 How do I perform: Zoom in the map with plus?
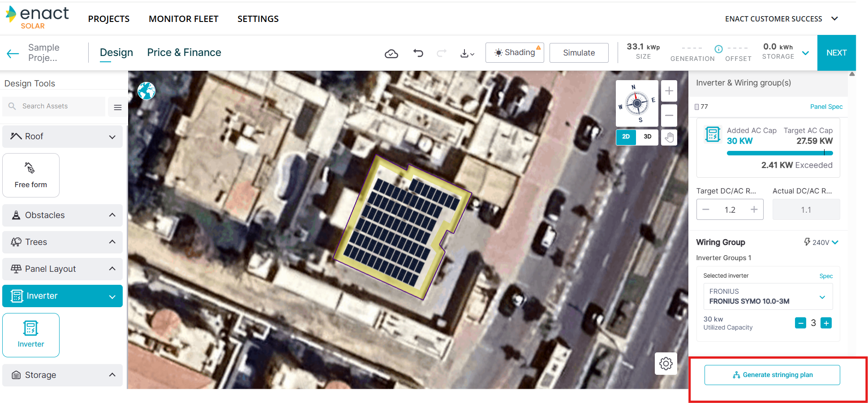tap(669, 91)
